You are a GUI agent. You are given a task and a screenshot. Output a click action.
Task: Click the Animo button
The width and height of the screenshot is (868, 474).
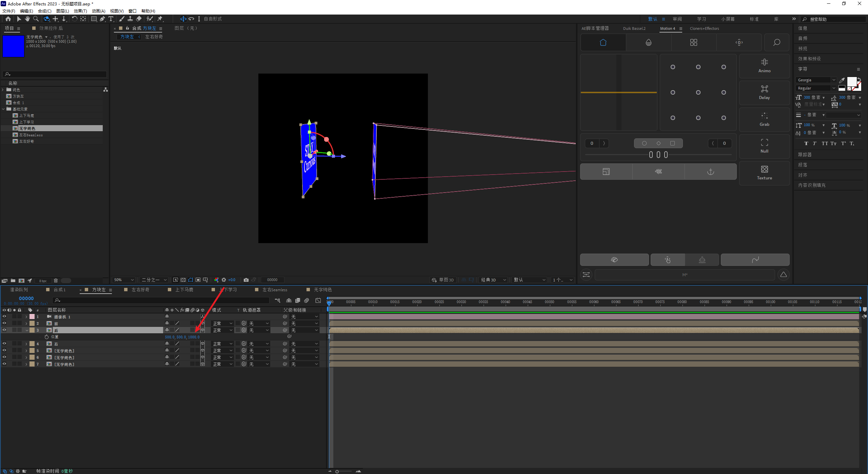[764, 65]
